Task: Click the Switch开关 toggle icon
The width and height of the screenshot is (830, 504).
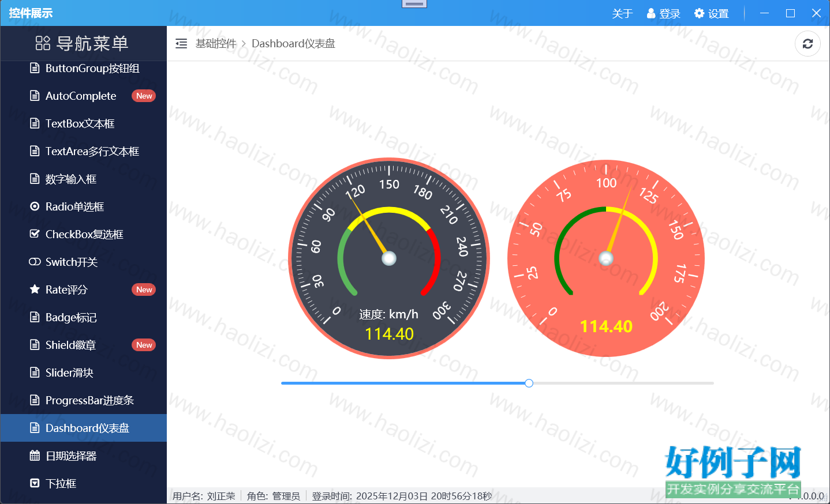Action: [x=35, y=262]
